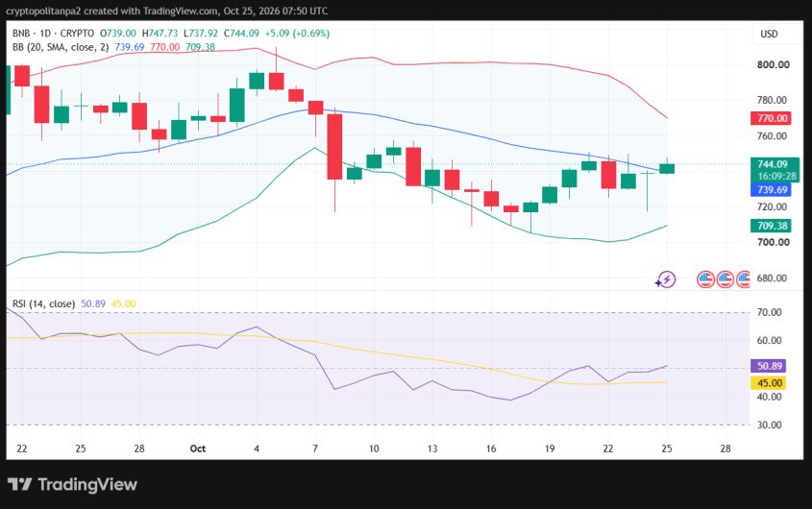The height and width of the screenshot is (509, 812).
Task: Click the 10 date axis label
Action: [374, 448]
